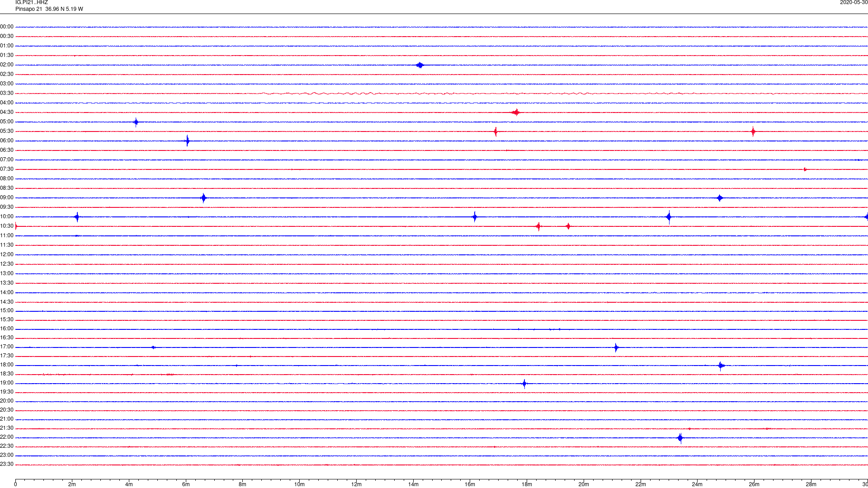This screenshot has width=868, height=488.
Task: Select the 00:00 trace label
Action: pos(7,27)
